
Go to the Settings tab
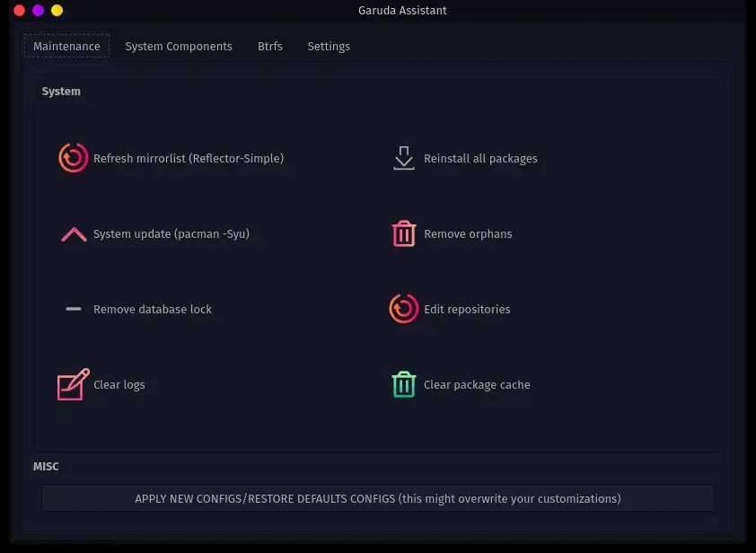coord(329,47)
